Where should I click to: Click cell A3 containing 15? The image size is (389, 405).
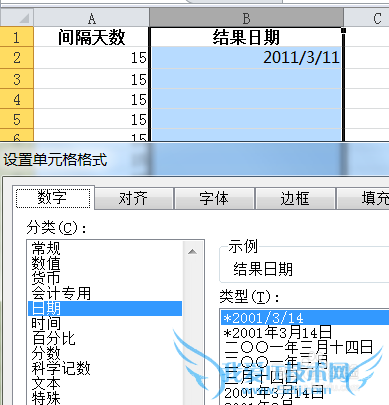tap(91, 79)
